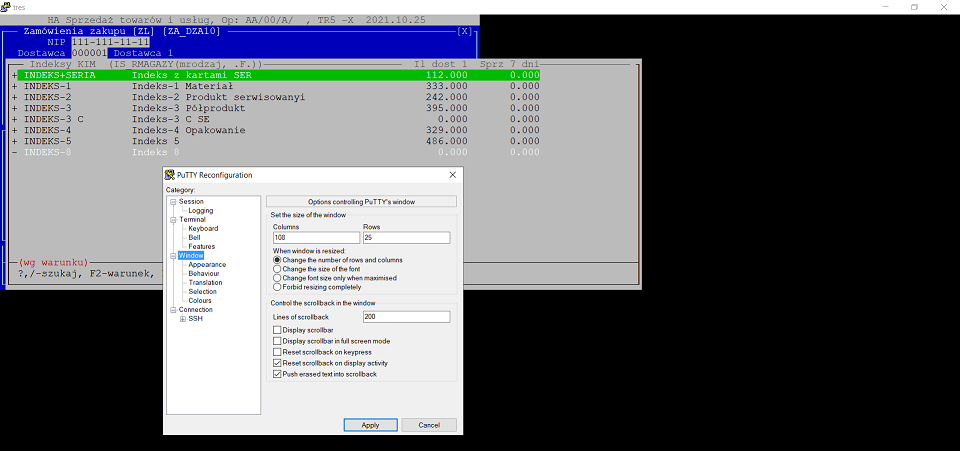Click the NIP value 111-111-11-11
The width and height of the screenshot is (960, 451).
coord(110,42)
